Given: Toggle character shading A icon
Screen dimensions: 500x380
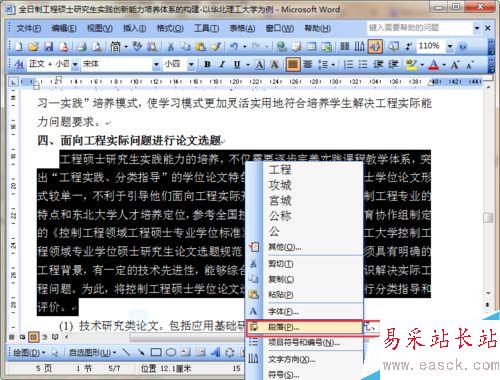Looking at the screenshot, I should tap(274, 64).
